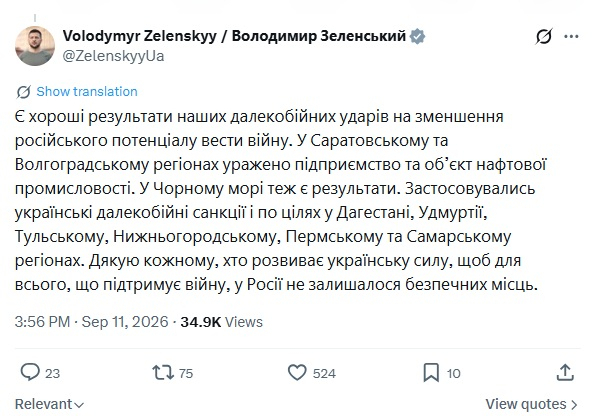Open Zelenskyy's profile avatar picture

35,46
